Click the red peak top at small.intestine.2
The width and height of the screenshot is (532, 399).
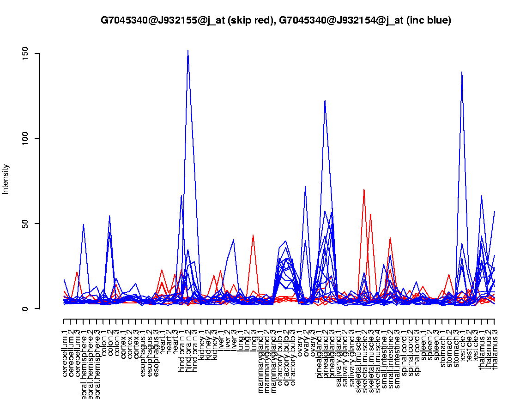pos(390,238)
